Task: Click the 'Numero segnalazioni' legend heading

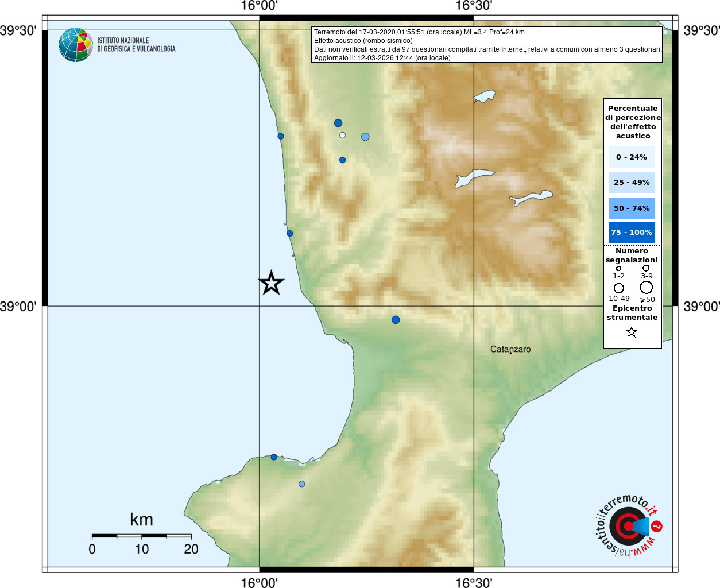Action: (632, 255)
